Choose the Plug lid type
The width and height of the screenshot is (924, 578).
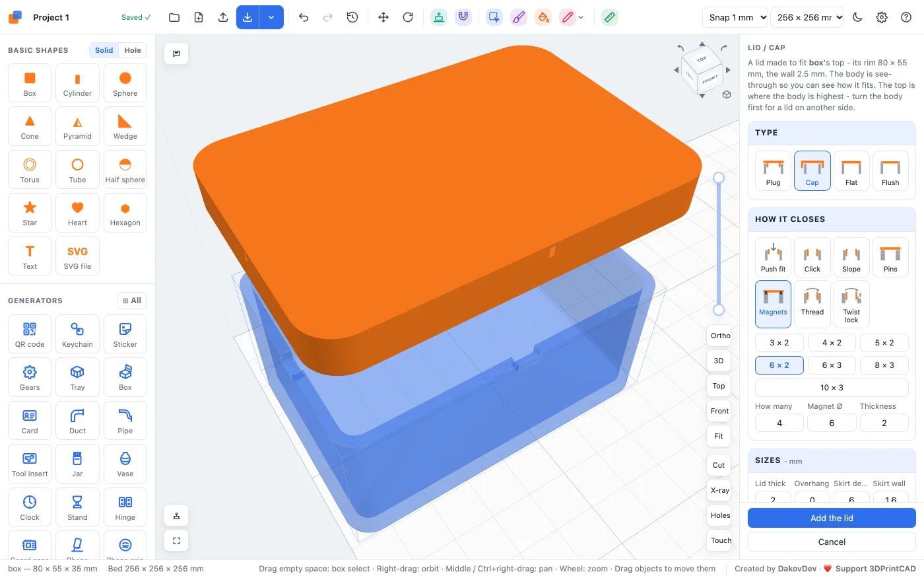coord(773,171)
